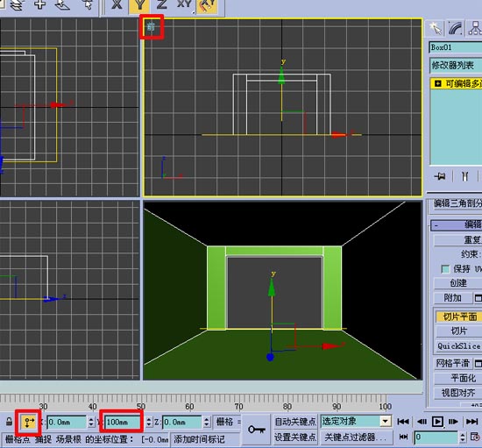Click the 创建 create button
482x448 pixels.
457,283
